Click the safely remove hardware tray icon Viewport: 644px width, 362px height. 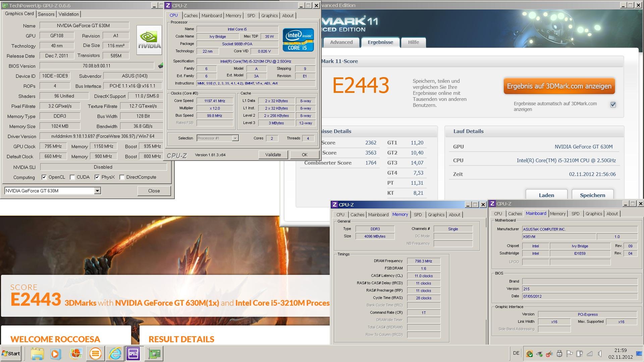[x=539, y=354]
